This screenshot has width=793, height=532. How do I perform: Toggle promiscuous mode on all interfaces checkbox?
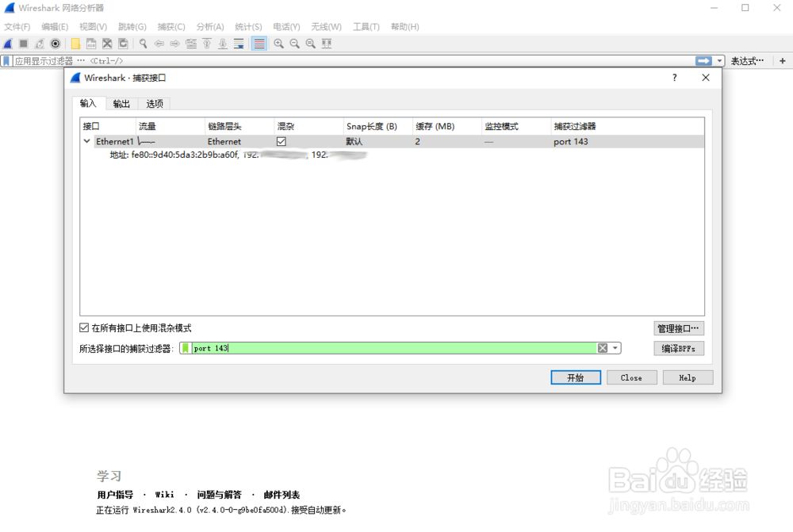[x=84, y=327]
